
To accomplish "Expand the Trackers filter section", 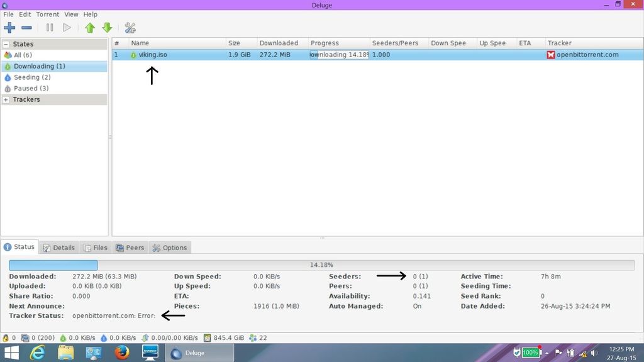I will pos(6,99).
